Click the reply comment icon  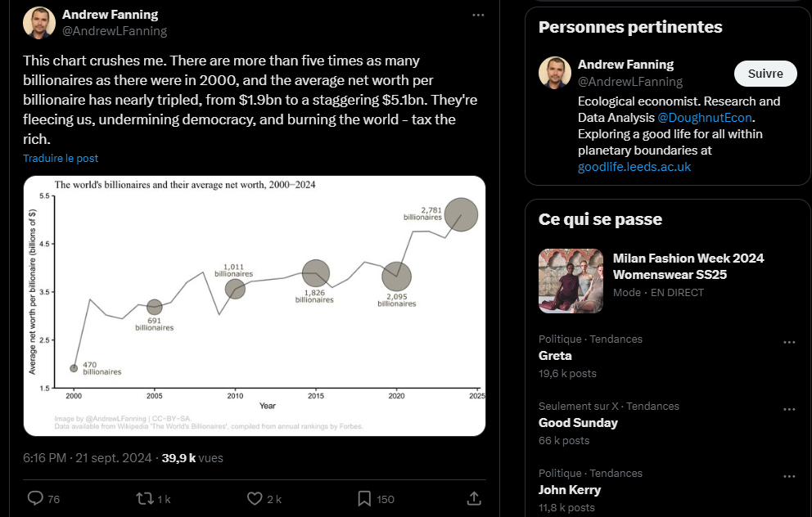click(x=35, y=498)
